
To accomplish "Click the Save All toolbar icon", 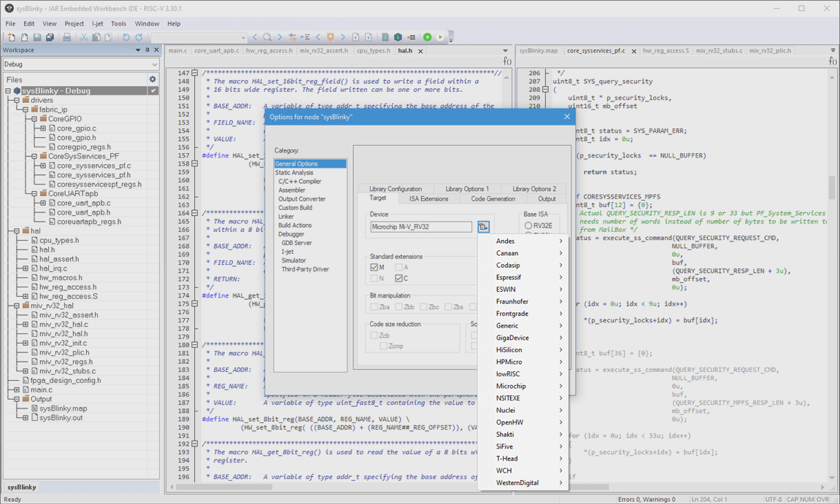I will click(50, 37).
